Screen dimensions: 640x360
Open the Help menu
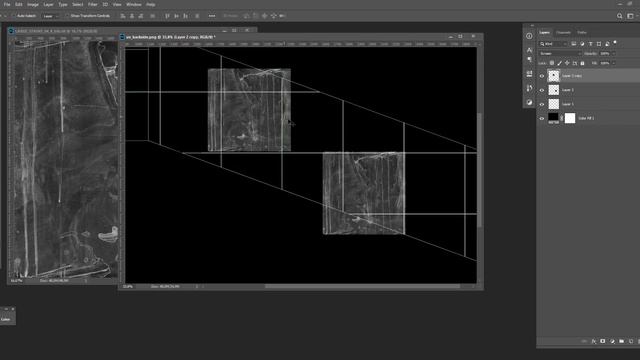click(151, 4)
